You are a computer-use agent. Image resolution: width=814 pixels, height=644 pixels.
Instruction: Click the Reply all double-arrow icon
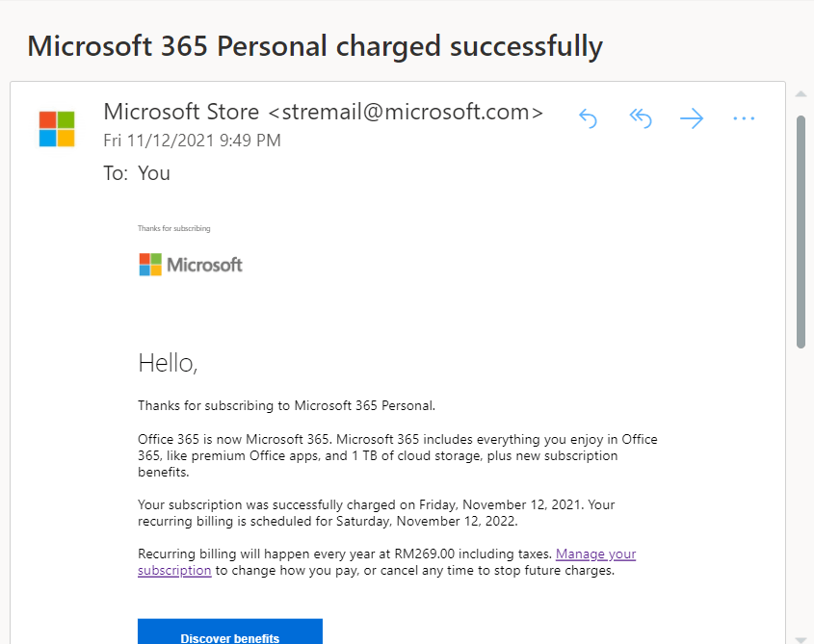[641, 118]
